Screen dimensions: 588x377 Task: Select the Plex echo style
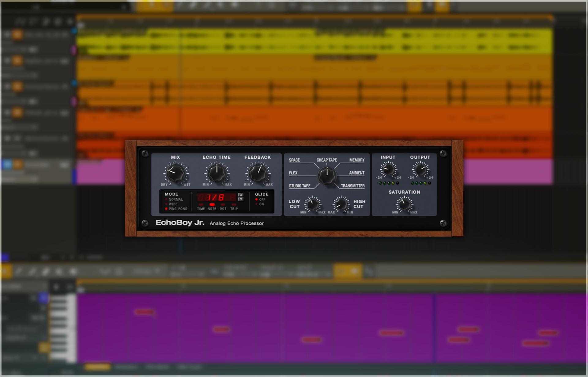coord(293,173)
